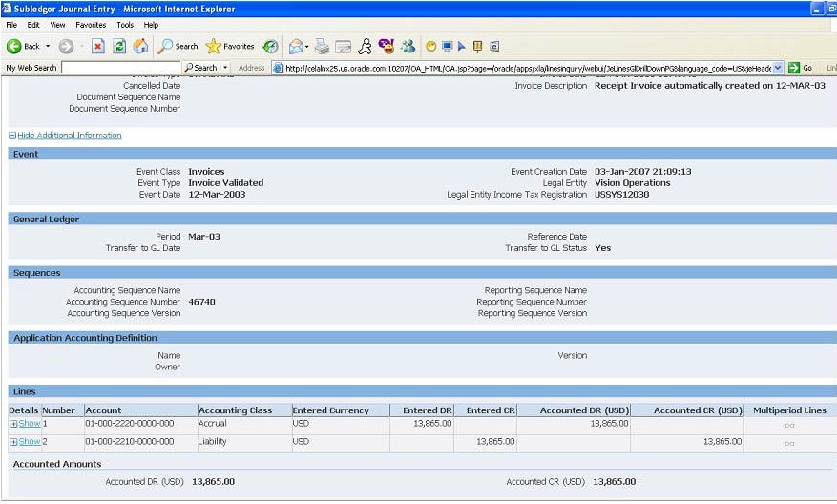Screen dimensions: 837x504
Task: Click the Accounting Class column header
Action: tap(236, 410)
